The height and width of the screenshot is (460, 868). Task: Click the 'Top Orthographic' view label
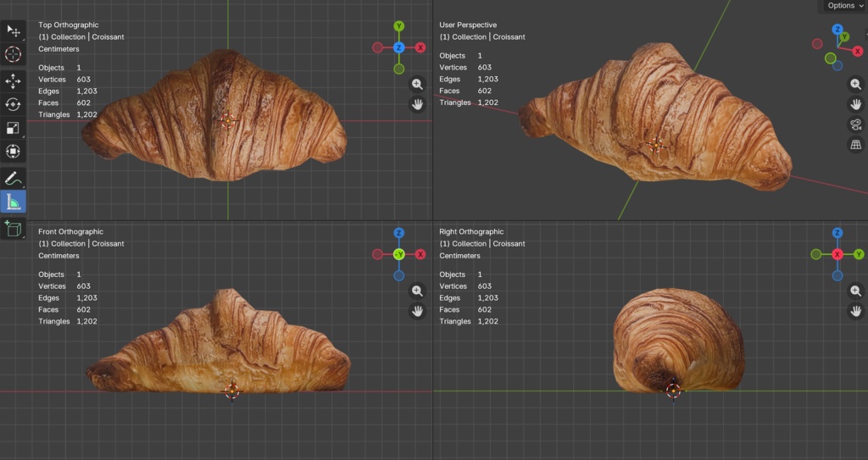pos(68,25)
